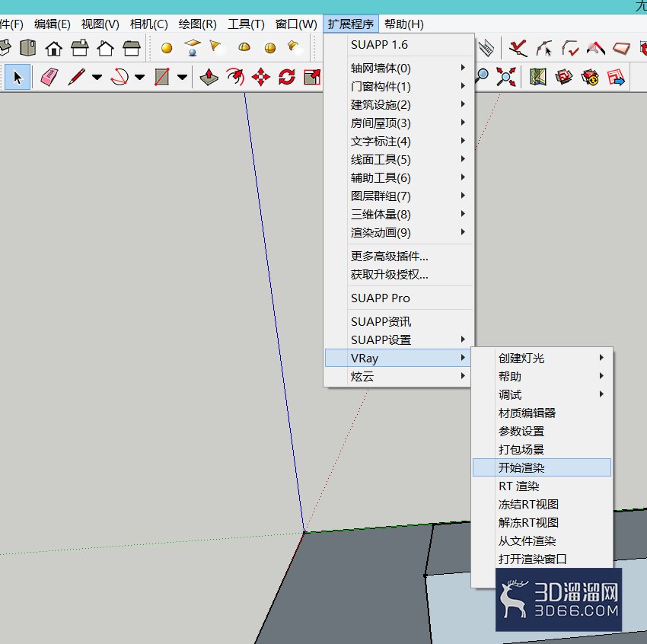The height and width of the screenshot is (644, 647).
Task: Open the dropdown arrow beside the Pencil tool
Action: click(x=97, y=77)
